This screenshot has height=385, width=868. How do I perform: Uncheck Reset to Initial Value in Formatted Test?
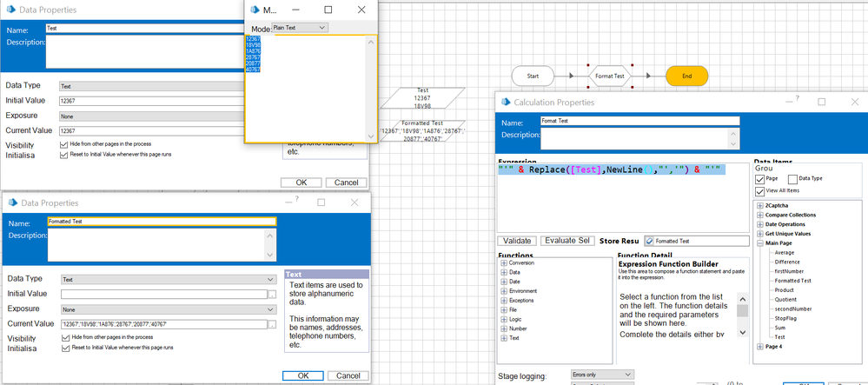pos(66,347)
